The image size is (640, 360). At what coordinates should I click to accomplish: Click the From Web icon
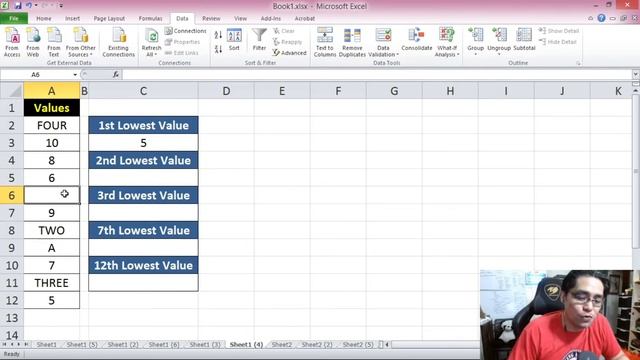(33, 42)
